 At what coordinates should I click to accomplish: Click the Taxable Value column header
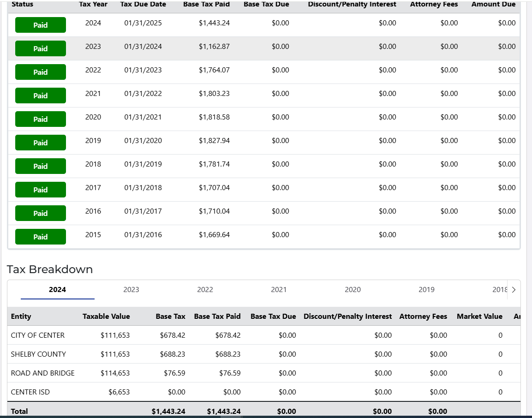pos(106,316)
